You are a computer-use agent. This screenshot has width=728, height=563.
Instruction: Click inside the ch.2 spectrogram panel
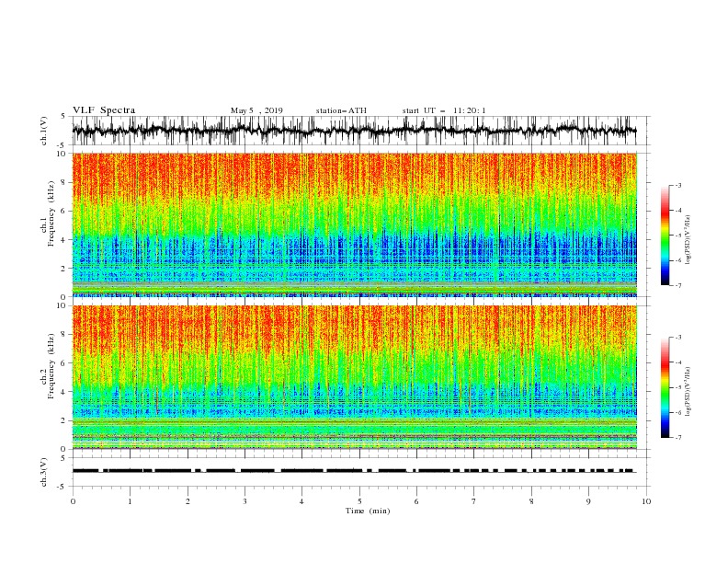[x=354, y=377]
